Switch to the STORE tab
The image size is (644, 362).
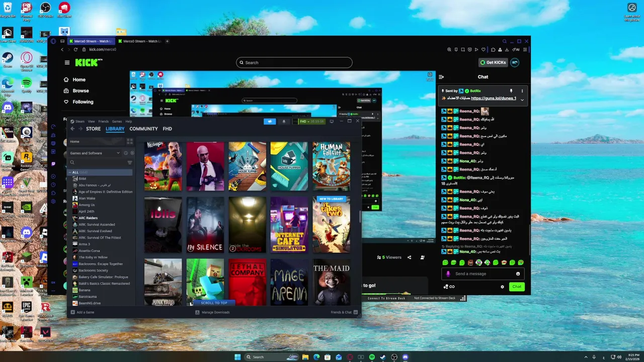93,129
